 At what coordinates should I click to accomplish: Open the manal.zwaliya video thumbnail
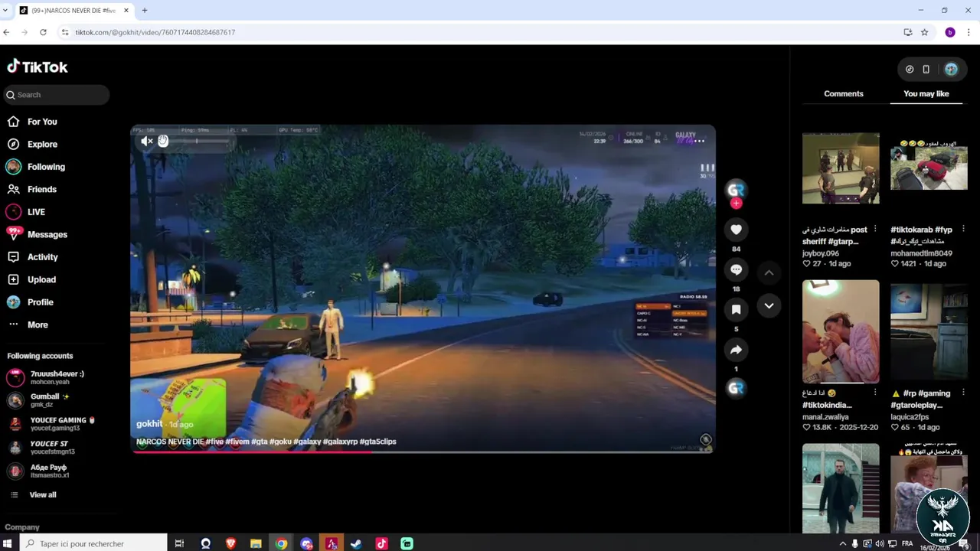tap(841, 331)
